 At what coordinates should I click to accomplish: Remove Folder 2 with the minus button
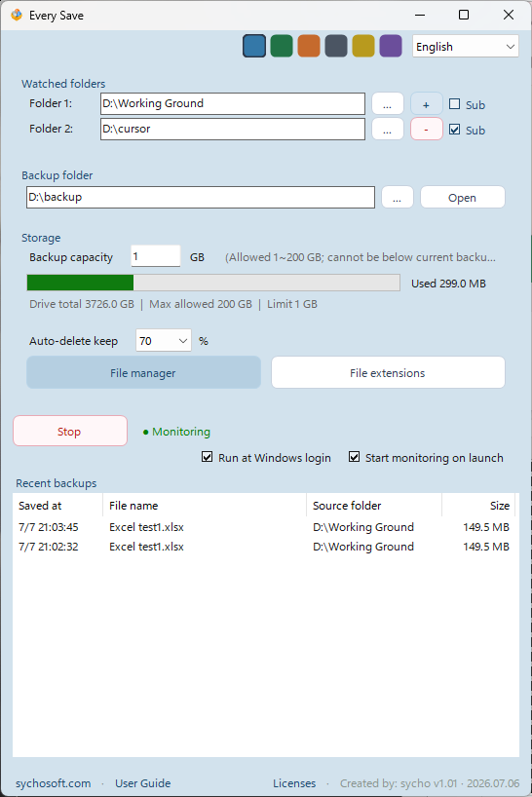point(427,130)
